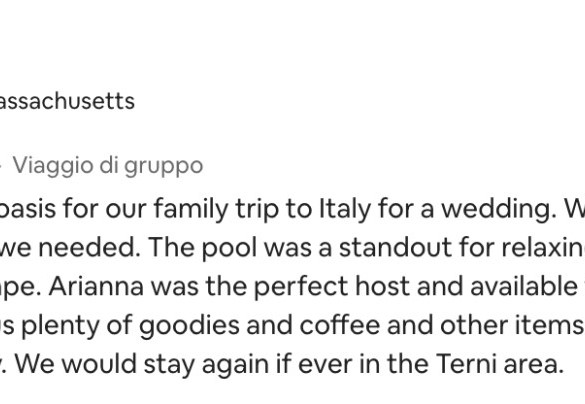Click the word 'wedding' in the first line
Screen dimensions: 585x404
499,209
